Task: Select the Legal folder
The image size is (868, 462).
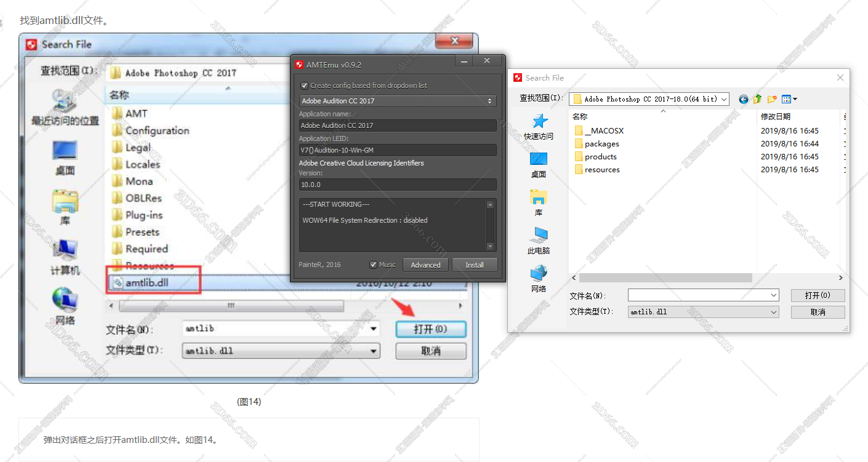Action: coord(131,148)
